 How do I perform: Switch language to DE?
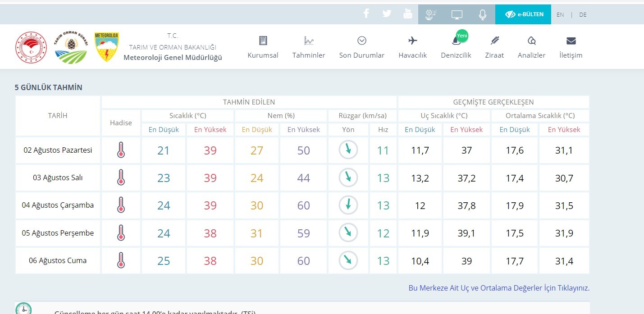click(583, 14)
